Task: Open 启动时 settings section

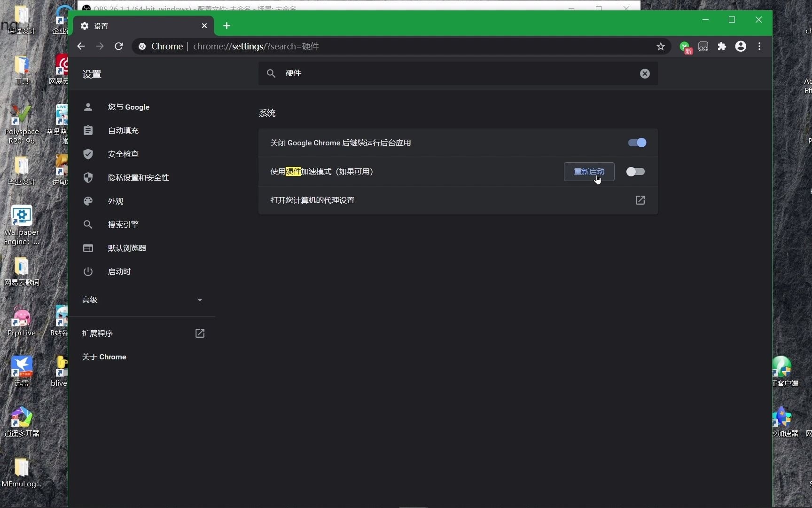Action: coord(142,271)
